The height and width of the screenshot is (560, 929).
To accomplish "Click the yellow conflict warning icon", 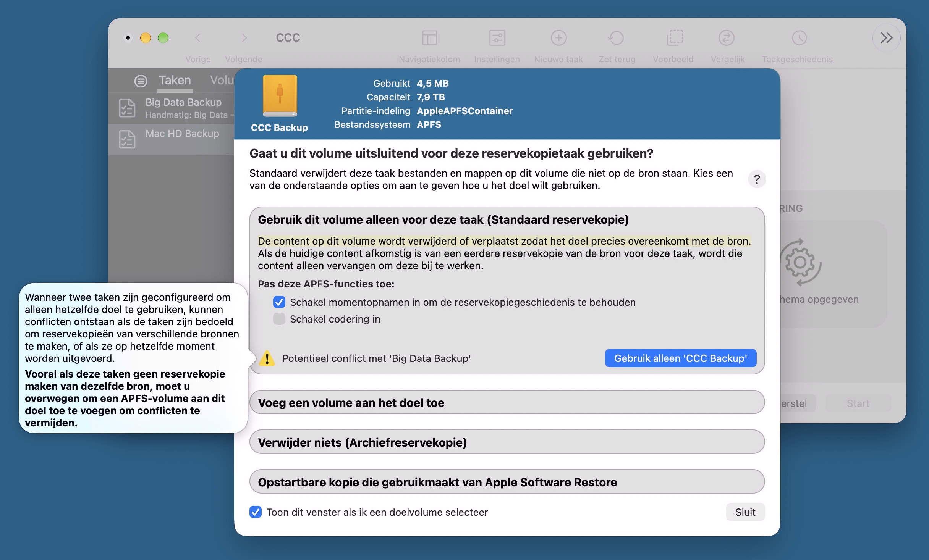I will (267, 358).
